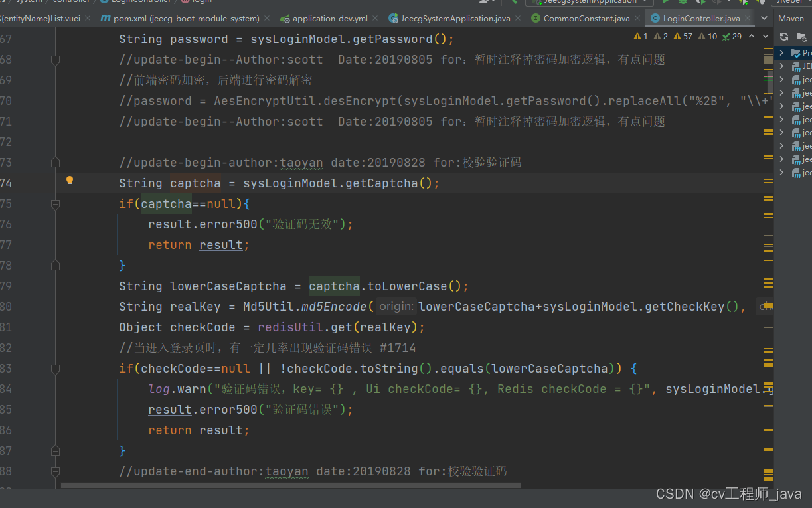Close the ${entityName}List.vuei tab
Screen dimensions: 812x508
(x=87, y=19)
